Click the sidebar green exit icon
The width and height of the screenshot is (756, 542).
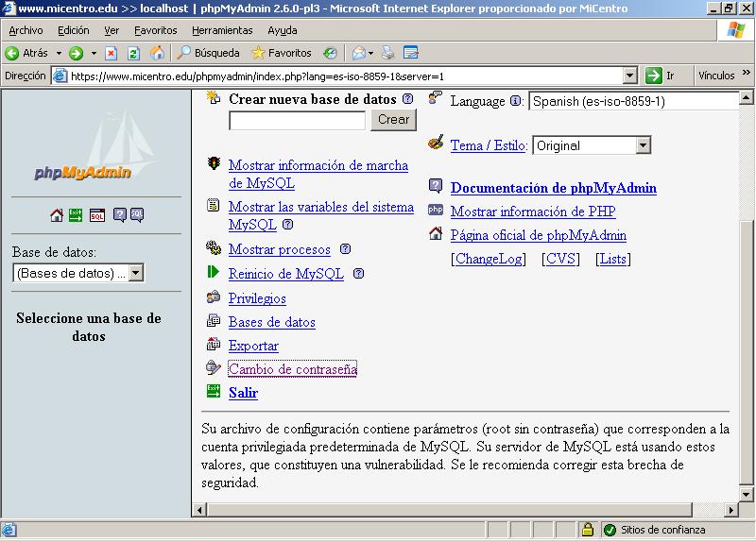pyautogui.click(x=76, y=215)
